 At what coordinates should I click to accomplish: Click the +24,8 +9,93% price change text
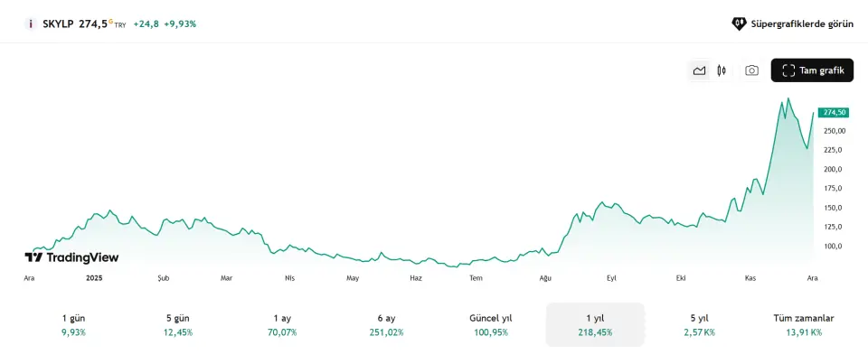pos(165,24)
